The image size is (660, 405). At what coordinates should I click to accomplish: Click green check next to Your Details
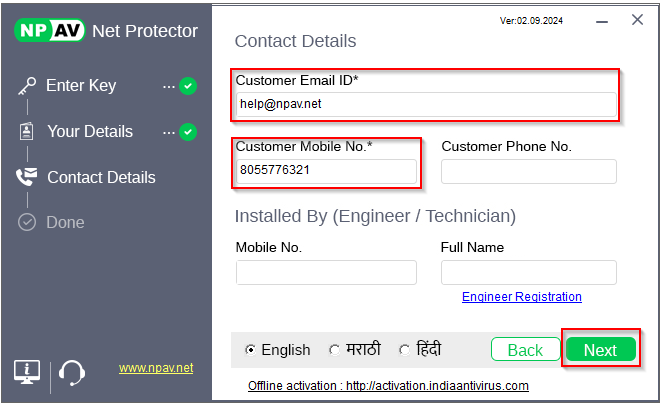coord(188,131)
